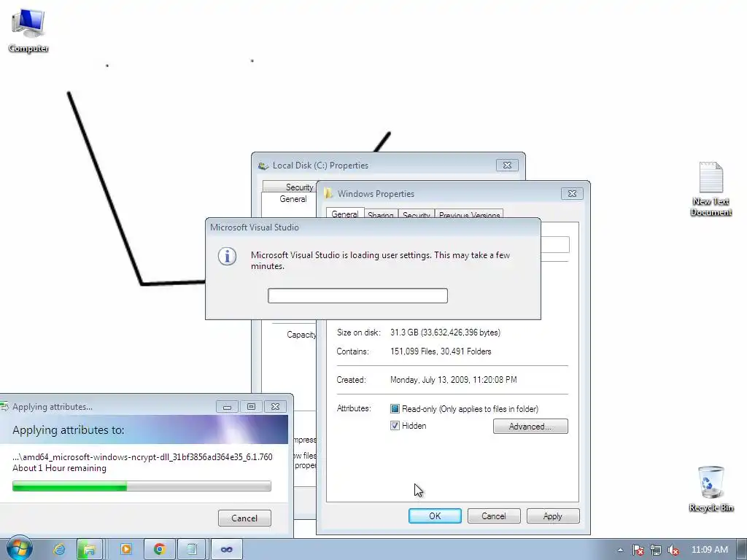Click the Windows Properties folder title icon

(x=328, y=193)
